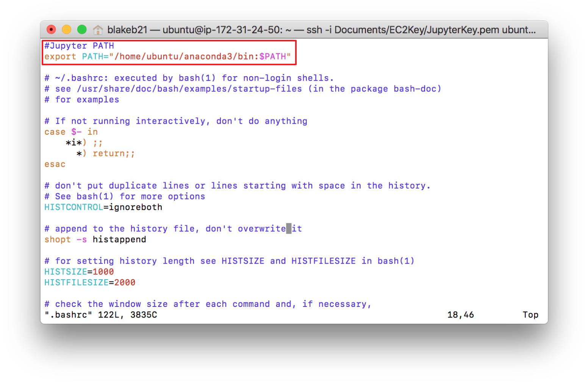The width and height of the screenshot is (588, 382).
Task: Click the '# If not running interactively' comment
Action: (x=176, y=121)
